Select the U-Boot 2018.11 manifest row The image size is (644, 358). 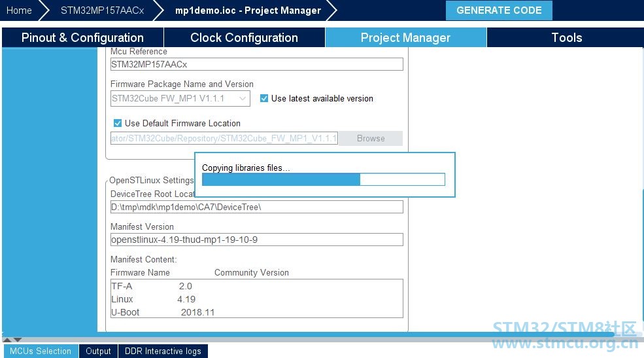(x=257, y=312)
